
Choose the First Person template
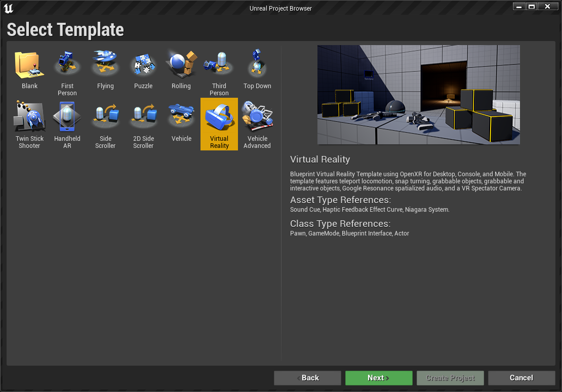click(x=67, y=72)
